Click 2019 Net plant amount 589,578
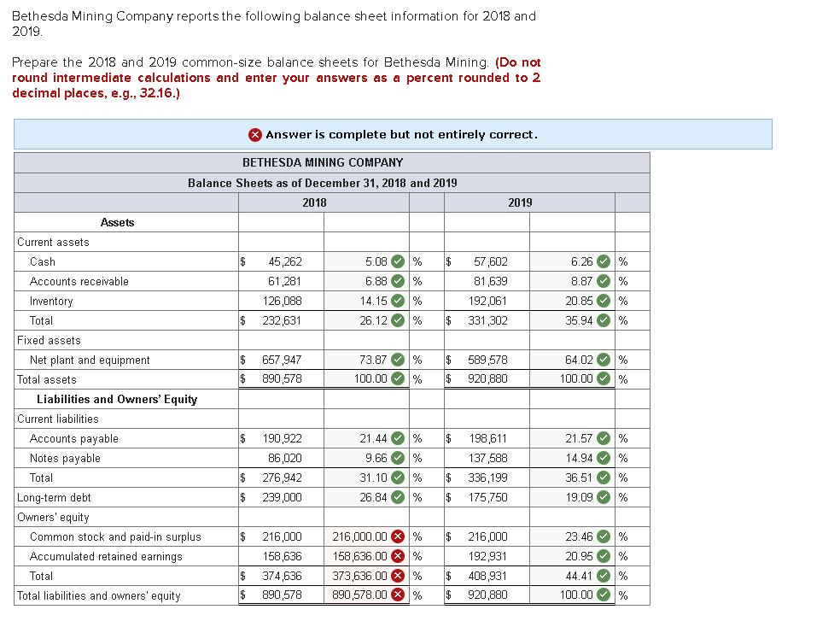Image resolution: width=840 pixels, height=627 pixels. pos(487,360)
